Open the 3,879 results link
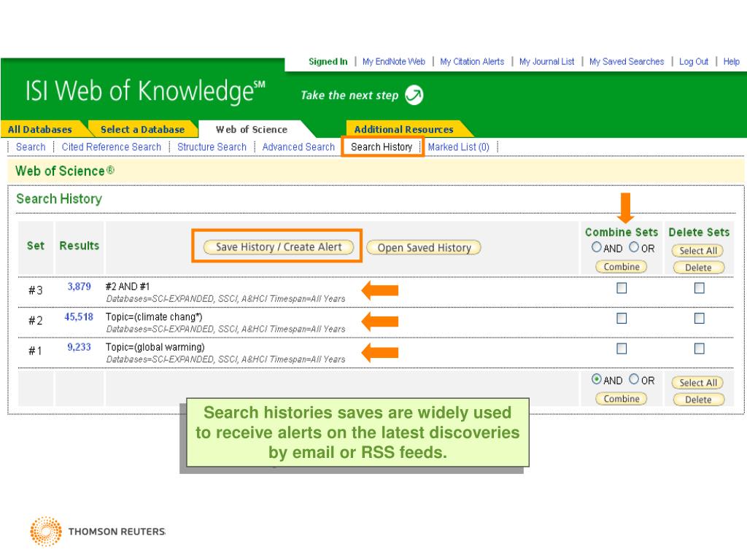 pyautogui.click(x=79, y=287)
